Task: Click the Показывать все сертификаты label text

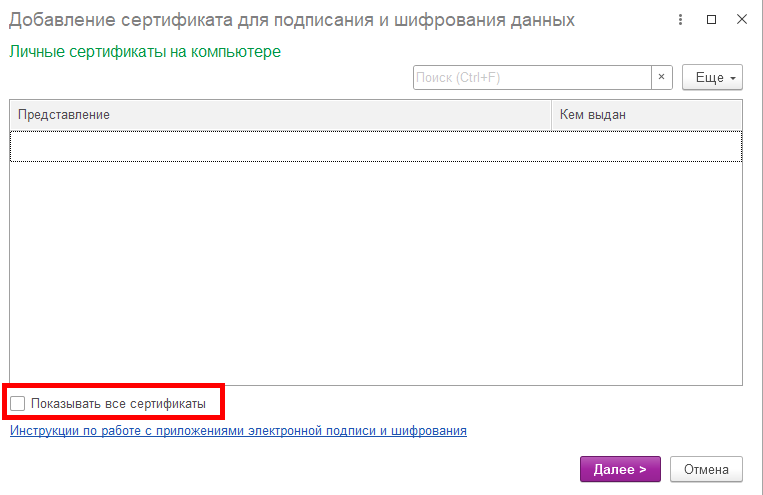Action: [x=118, y=403]
